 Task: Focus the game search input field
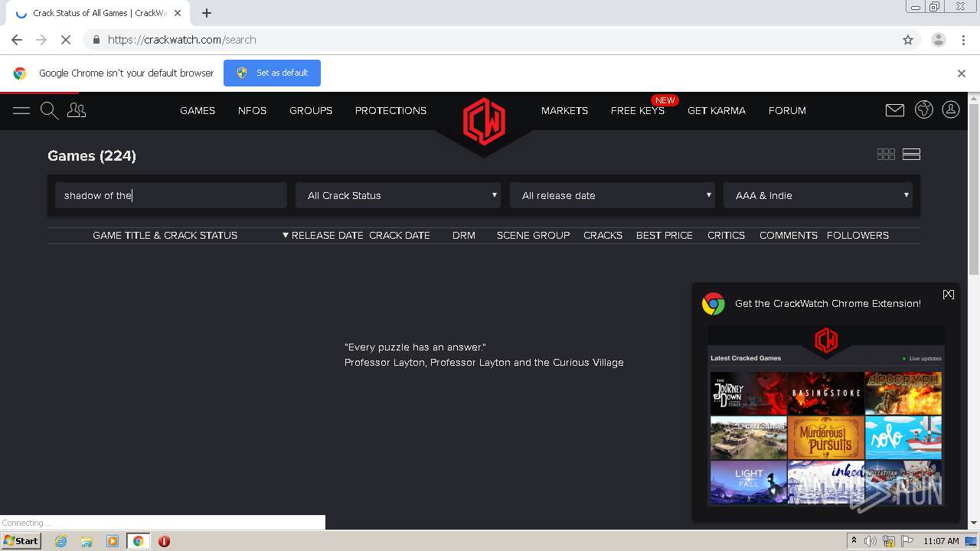tap(171, 195)
